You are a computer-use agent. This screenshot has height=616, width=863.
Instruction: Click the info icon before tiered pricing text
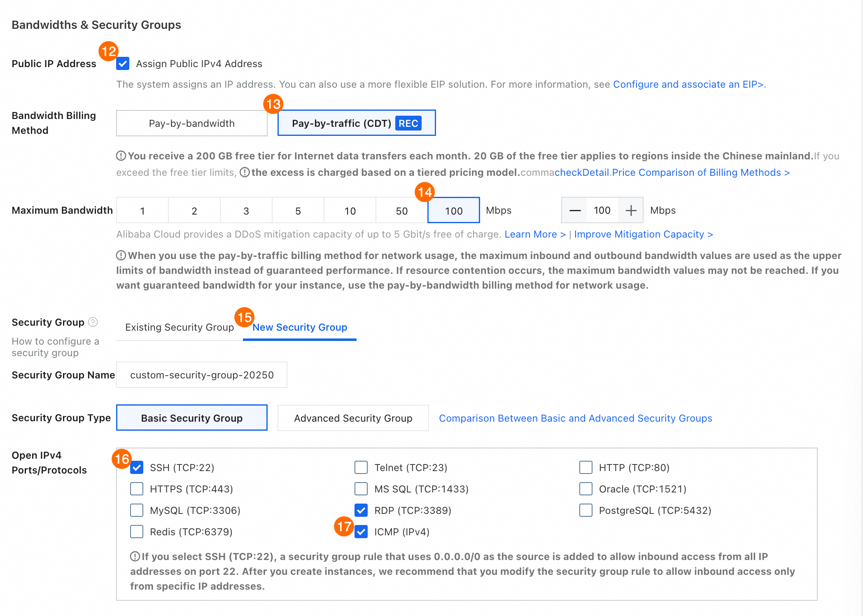245,172
